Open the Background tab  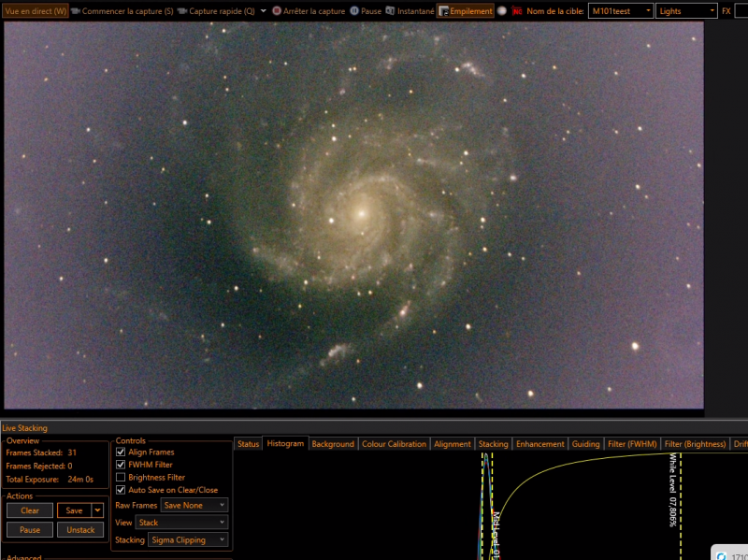click(333, 444)
